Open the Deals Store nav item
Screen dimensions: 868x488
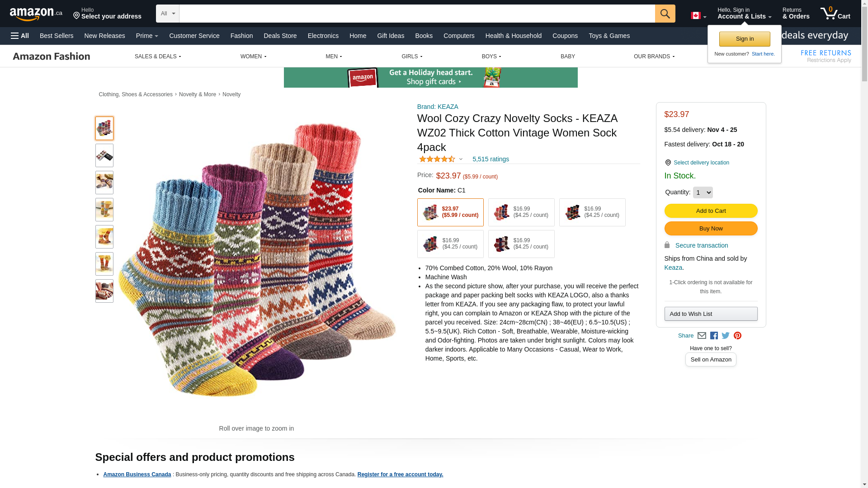click(280, 36)
